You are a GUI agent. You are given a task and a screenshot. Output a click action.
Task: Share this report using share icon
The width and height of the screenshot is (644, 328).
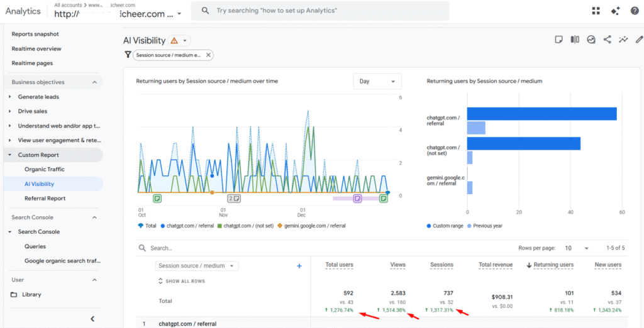point(607,40)
